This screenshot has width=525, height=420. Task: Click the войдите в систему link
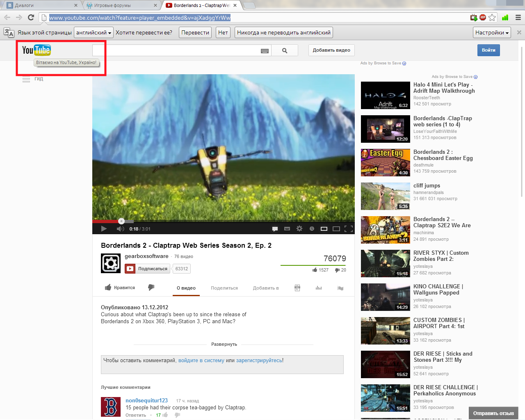tap(201, 361)
